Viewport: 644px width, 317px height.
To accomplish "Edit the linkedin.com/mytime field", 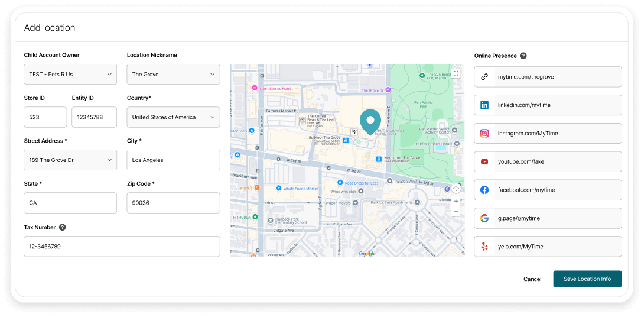I will pyautogui.click(x=558, y=105).
